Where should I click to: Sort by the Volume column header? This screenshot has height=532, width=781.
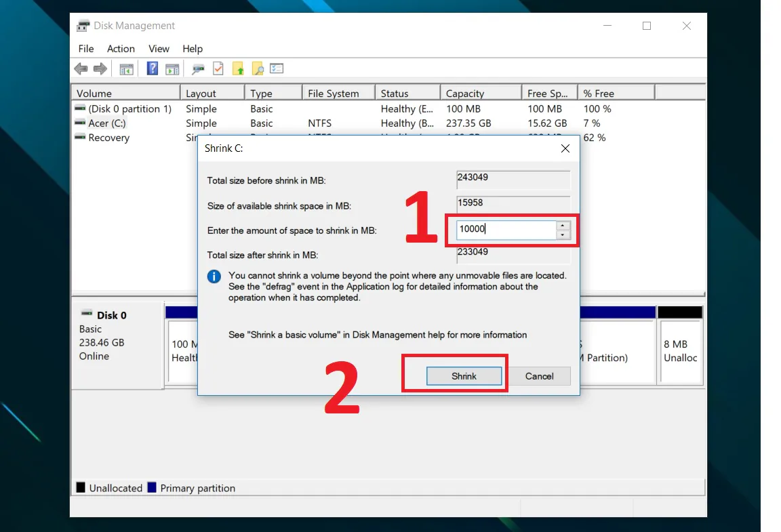(126, 93)
